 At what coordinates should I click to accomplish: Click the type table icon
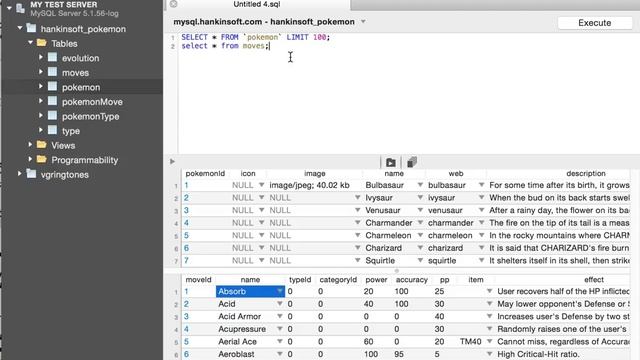coord(53,130)
